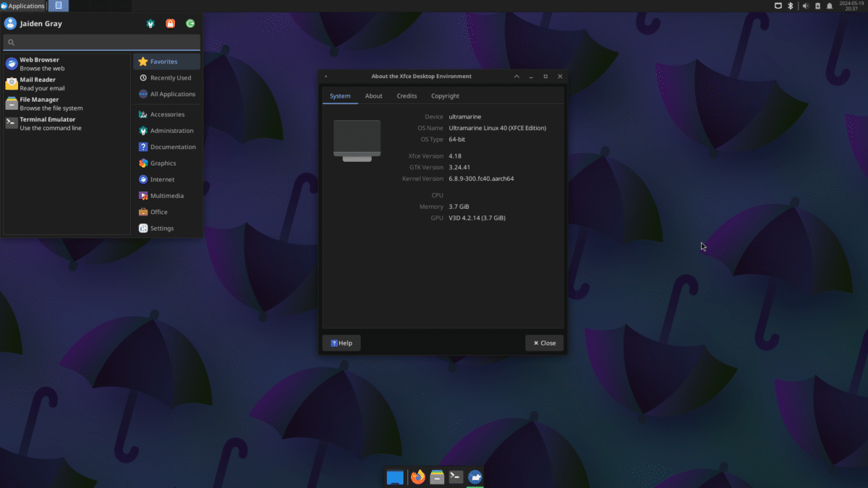
Task: Open notifications via the bell icon
Action: pyautogui.click(x=829, y=6)
